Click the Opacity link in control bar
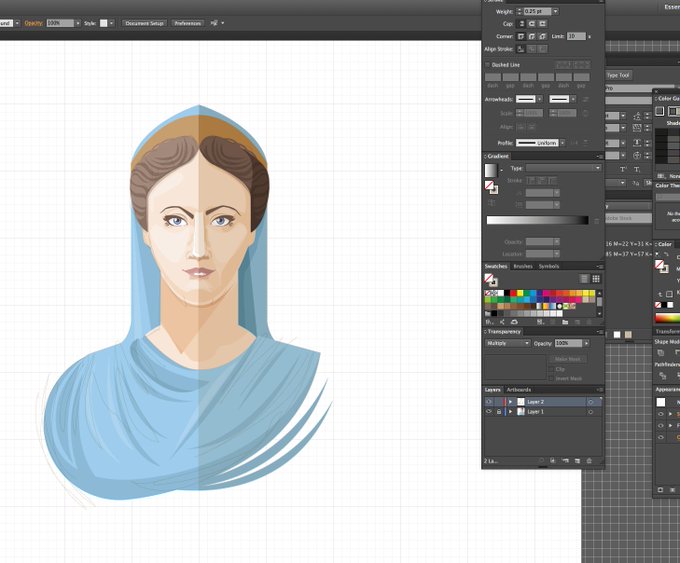The width and height of the screenshot is (680, 563). point(33,23)
